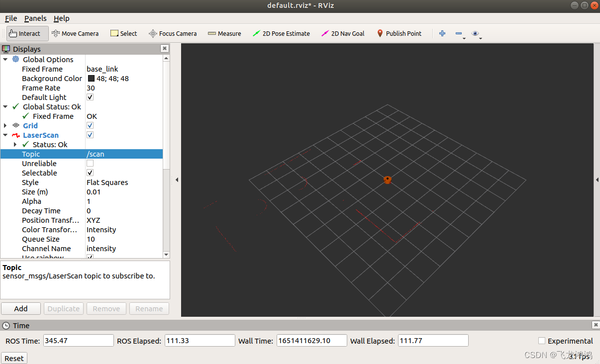Click the ROS Elapsed field
Viewport: 600px width, 364px height.
tap(200, 341)
